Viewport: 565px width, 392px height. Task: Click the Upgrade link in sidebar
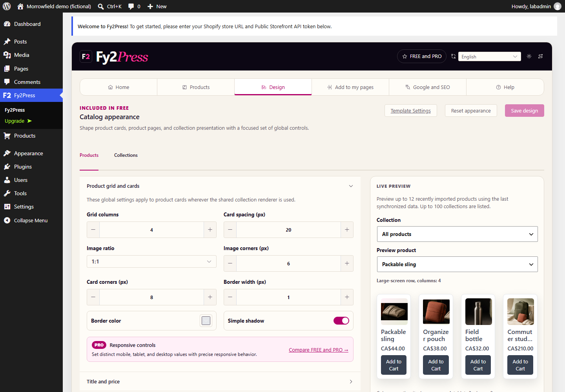pyautogui.click(x=18, y=121)
